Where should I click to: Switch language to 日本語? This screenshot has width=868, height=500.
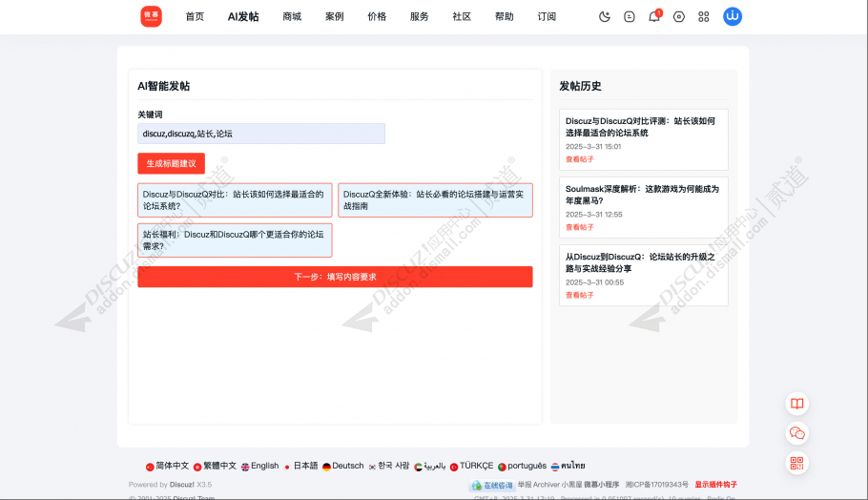(x=300, y=466)
